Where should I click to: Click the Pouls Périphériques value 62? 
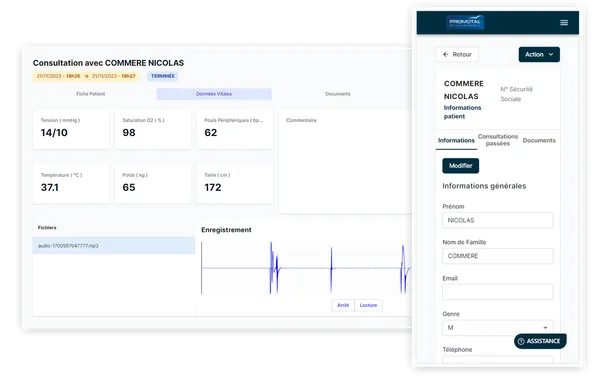210,133
